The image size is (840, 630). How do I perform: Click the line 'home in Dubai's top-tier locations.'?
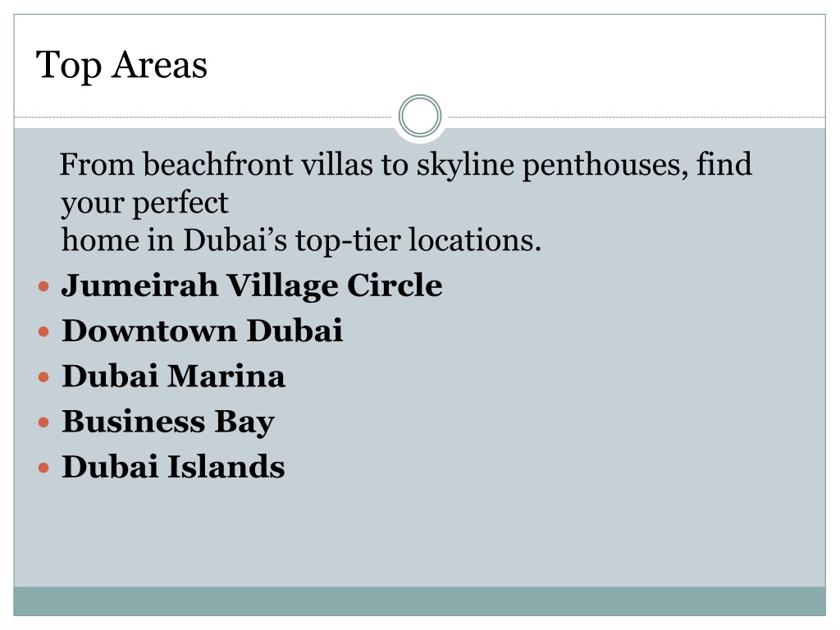click(x=301, y=240)
